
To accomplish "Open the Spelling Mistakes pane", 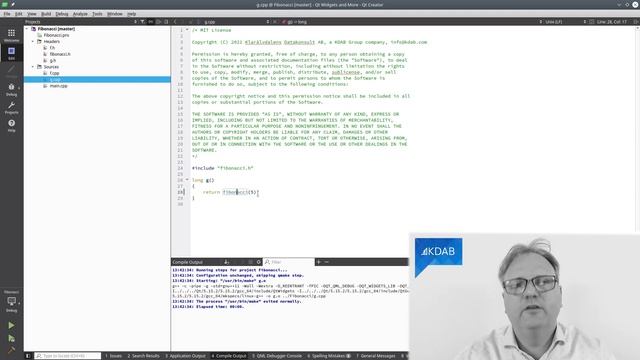I will tap(329, 356).
